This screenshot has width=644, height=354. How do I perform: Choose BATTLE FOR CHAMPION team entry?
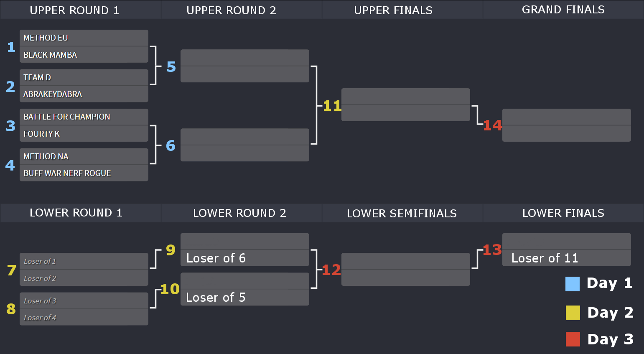(x=84, y=117)
